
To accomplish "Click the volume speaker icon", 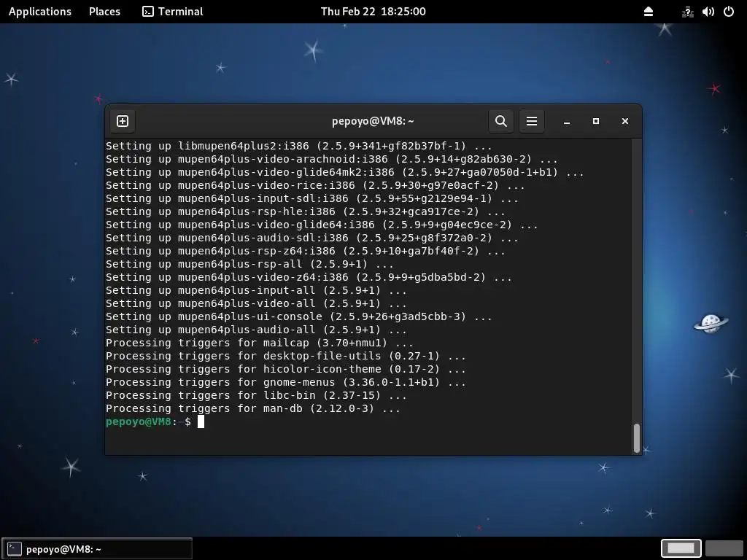I will click(708, 12).
